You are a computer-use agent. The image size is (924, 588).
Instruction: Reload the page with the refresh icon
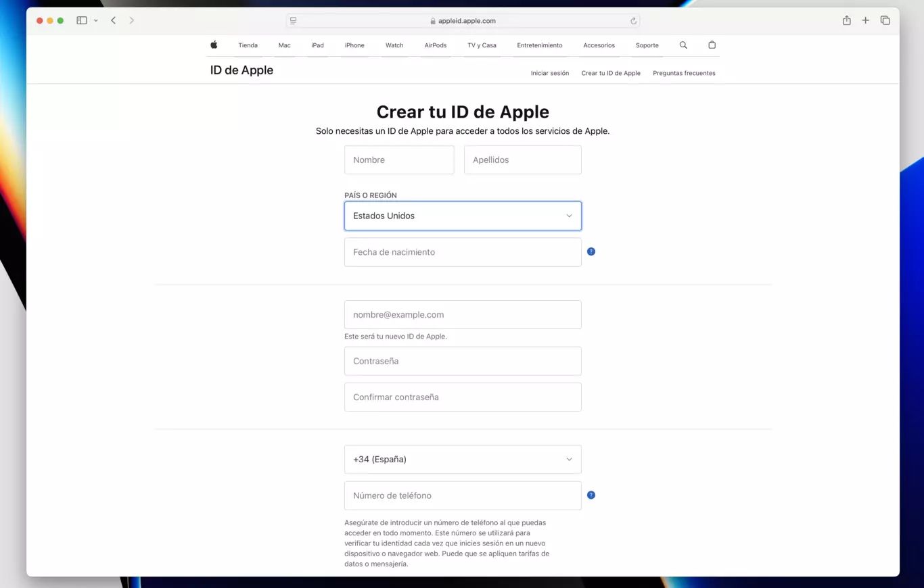coord(633,21)
